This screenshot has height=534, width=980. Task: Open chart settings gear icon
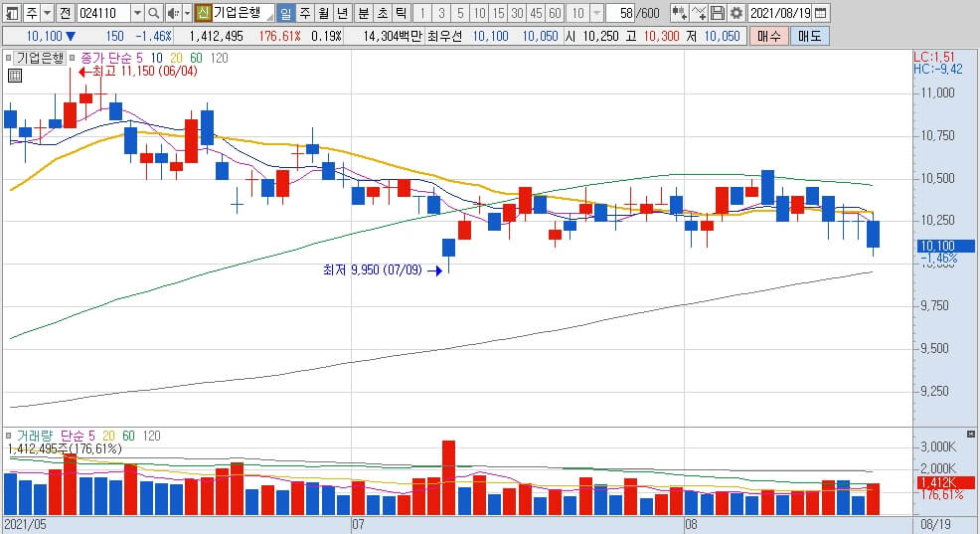[x=736, y=13]
